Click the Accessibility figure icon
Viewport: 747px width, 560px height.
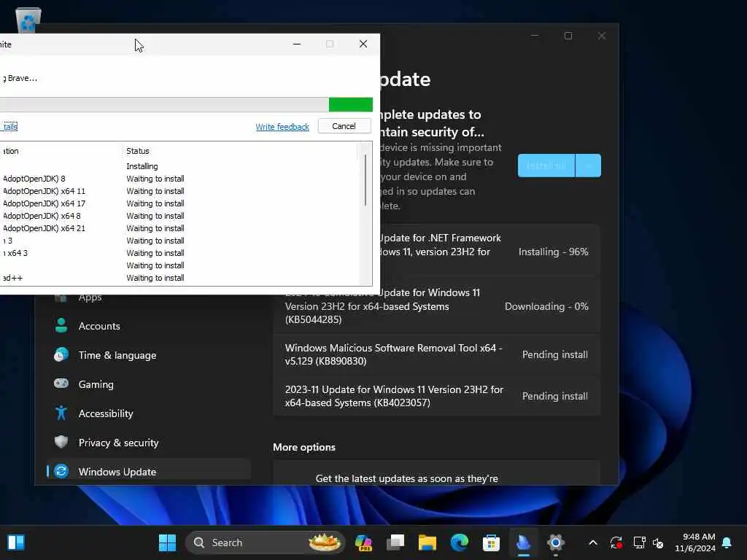(61, 413)
